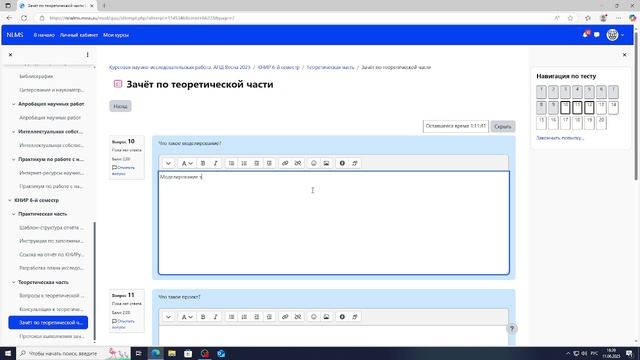Remove link in question 10 editor
640x360 pixels.
(298, 163)
